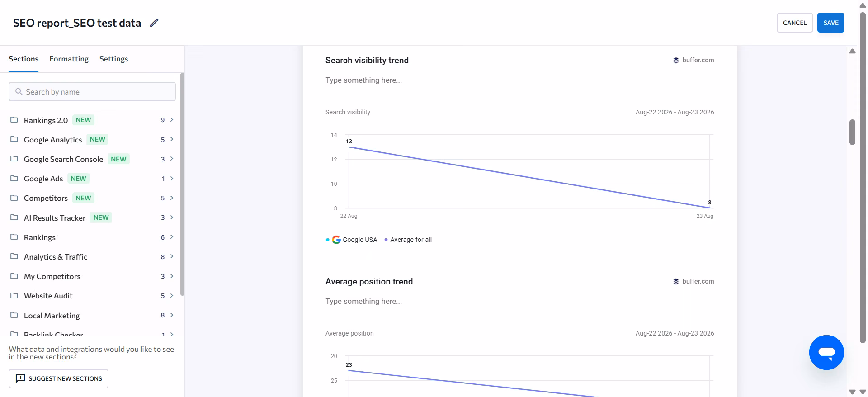Click folder icon beside Rankings 2.0
Image resolution: width=868 pixels, height=397 pixels.
pyautogui.click(x=14, y=120)
